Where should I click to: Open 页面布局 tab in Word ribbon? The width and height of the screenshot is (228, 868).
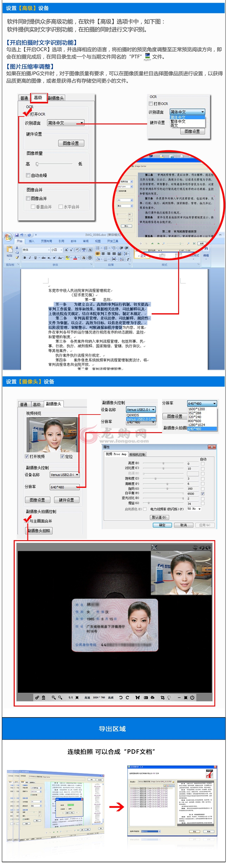point(47,241)
